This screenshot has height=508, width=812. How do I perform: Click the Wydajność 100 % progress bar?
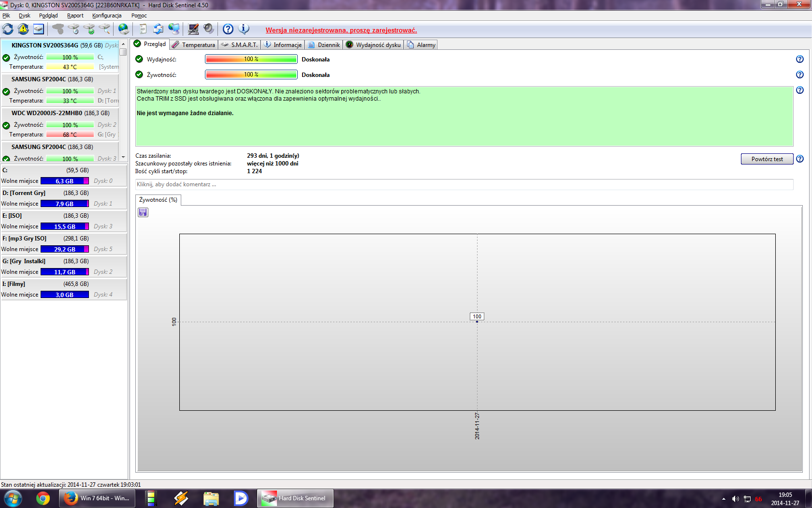[251, 59]
